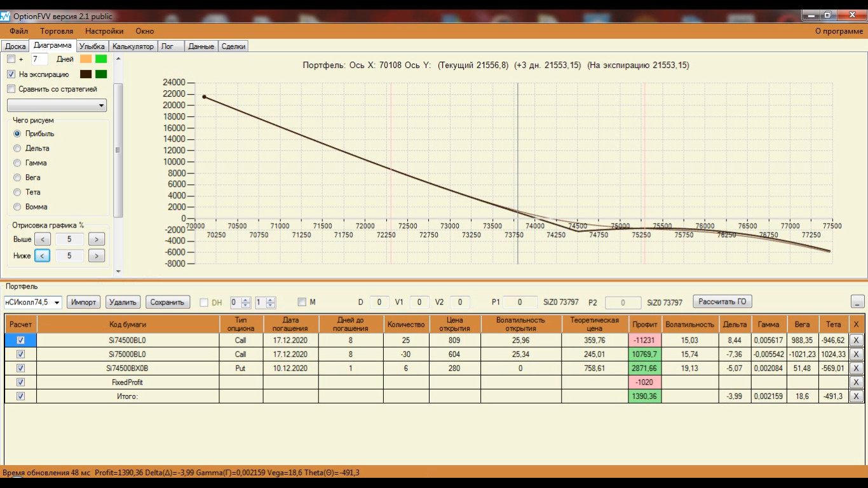
Task: Click left arrow next to Выше
Action: (42, 239)
